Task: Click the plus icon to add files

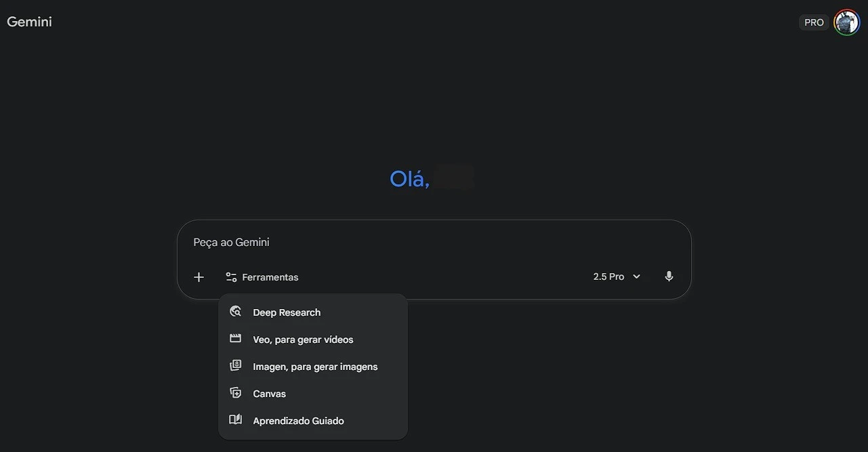Action: (x=199, y=277)
